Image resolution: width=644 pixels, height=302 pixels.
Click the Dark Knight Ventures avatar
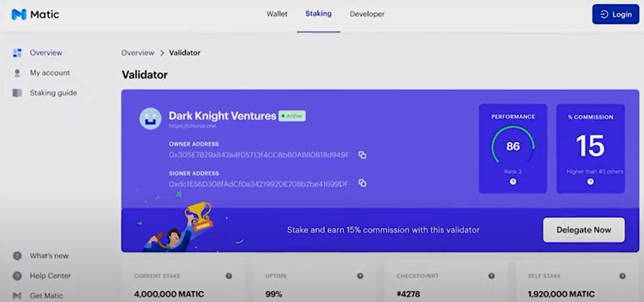(150, 118)
